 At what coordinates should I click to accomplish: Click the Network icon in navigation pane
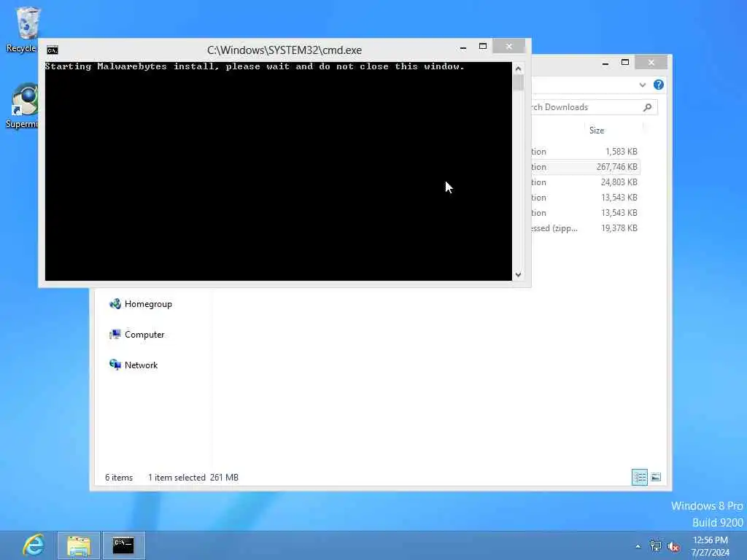point(115,365)
